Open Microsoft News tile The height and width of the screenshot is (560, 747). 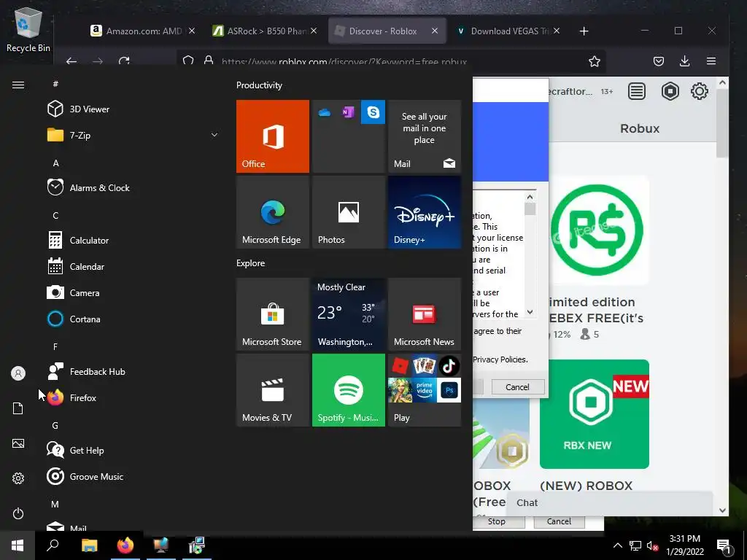425,314
